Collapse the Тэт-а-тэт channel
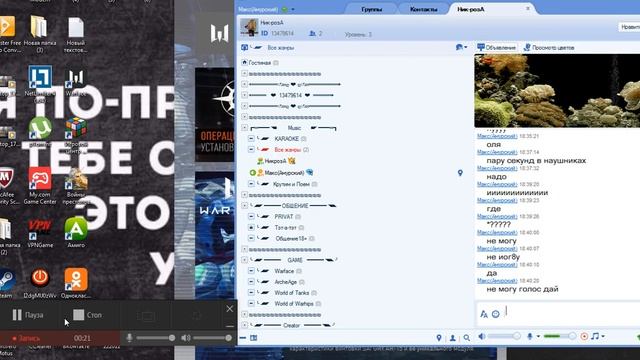The width and height of the screenshot is (640, 360). (x=251, y=227)
